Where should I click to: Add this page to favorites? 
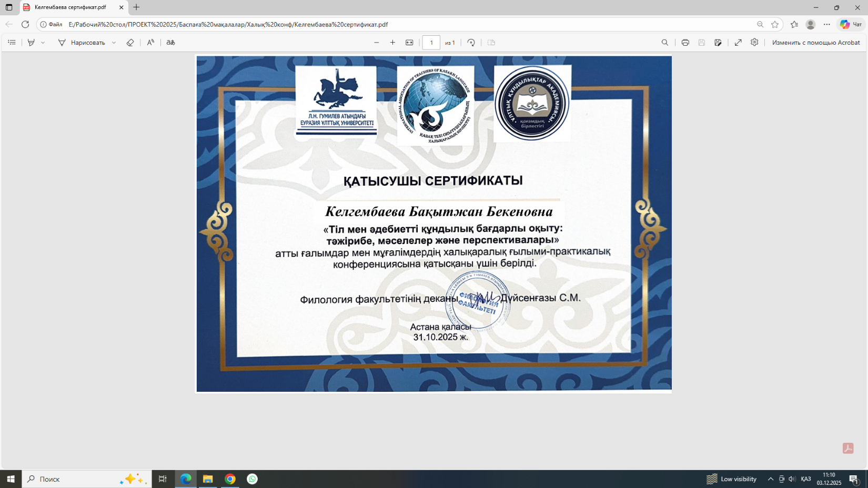click(775, 24)
